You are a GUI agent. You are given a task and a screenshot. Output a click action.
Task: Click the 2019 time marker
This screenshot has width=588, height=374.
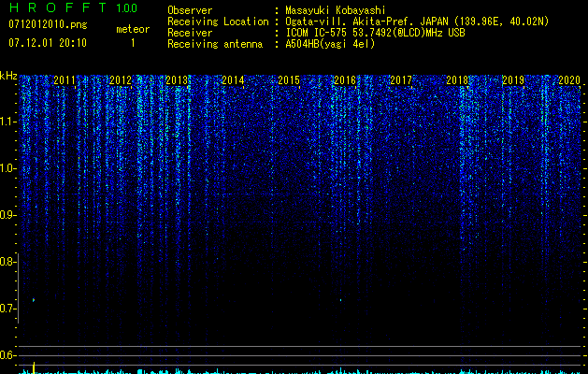[513, 80]
